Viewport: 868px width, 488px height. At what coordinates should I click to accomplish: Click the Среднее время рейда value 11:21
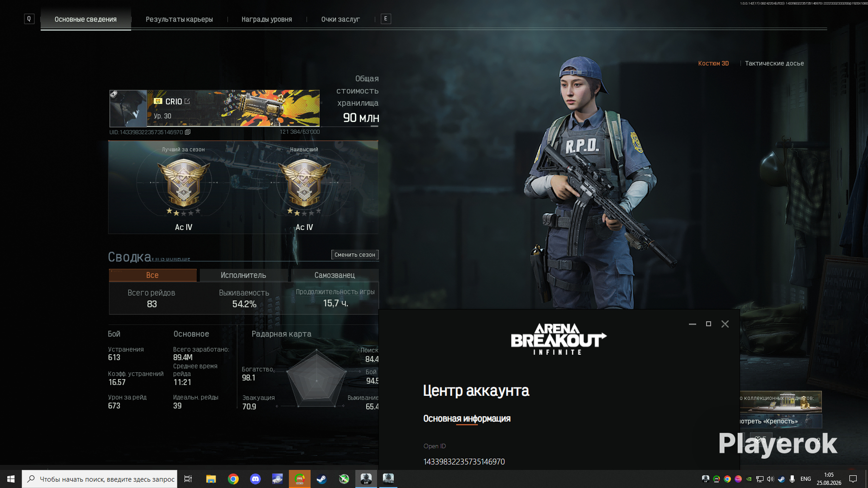(182, 383)
